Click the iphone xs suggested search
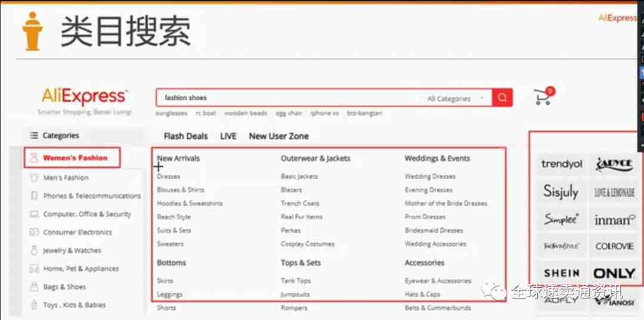Image resolution: width=644 pixels, height=320 pixels. coord(324,113)
